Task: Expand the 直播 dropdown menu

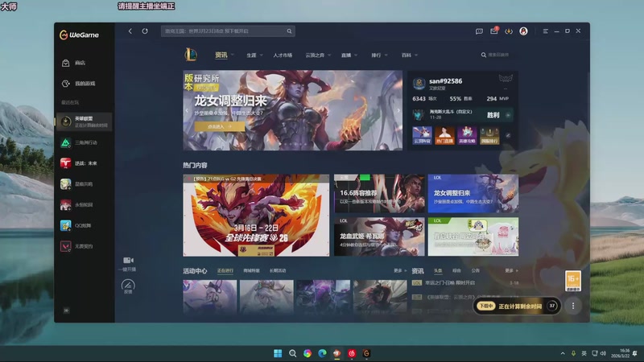Action: (x=356, y=55)
